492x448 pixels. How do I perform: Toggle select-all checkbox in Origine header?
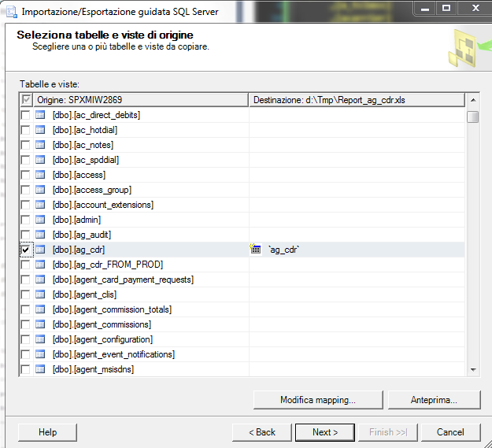(26, 100)
